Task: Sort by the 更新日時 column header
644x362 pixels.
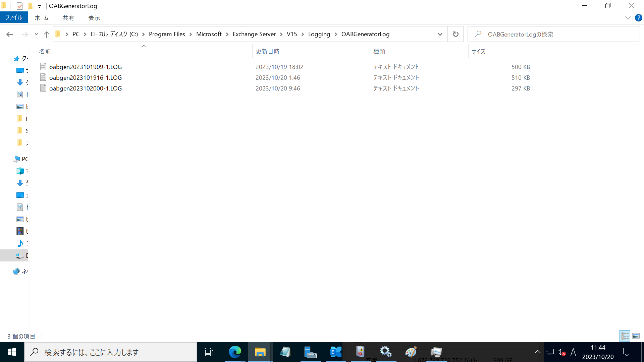Action: click(268, 51)
